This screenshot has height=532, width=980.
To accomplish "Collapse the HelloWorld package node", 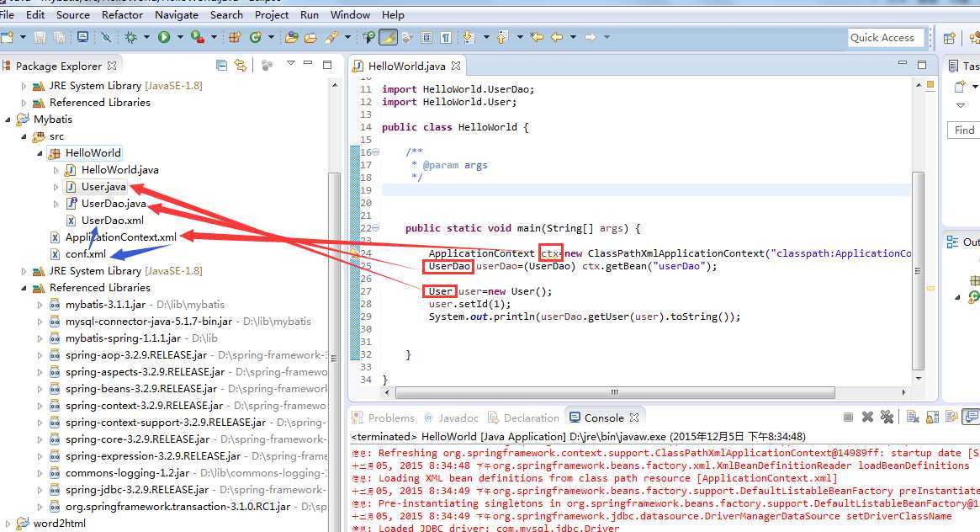I will coord(40,153).
